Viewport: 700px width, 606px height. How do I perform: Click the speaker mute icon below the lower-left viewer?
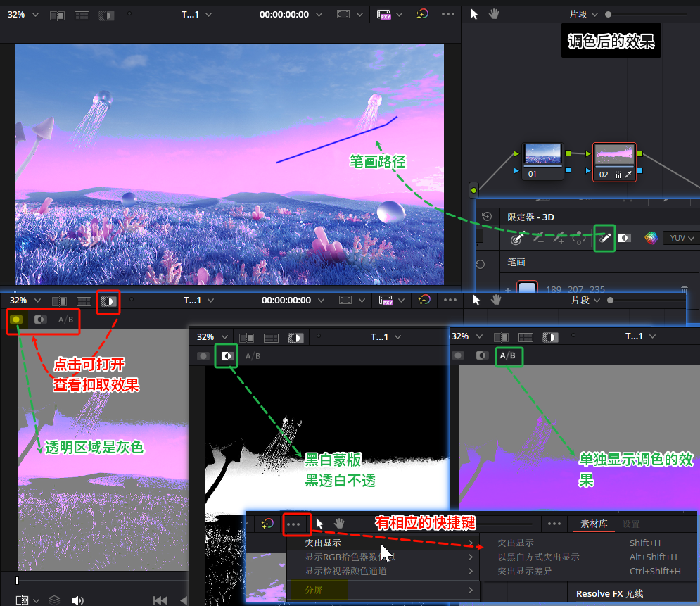point(77,600)
